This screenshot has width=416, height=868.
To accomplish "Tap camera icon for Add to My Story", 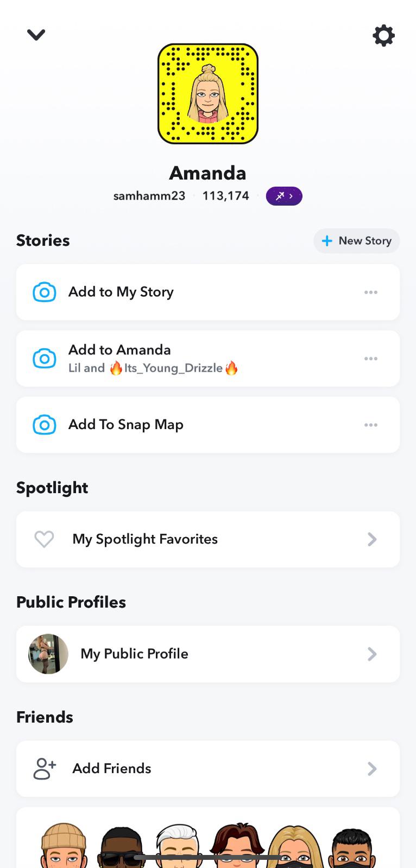I will [x=45, y=292].
